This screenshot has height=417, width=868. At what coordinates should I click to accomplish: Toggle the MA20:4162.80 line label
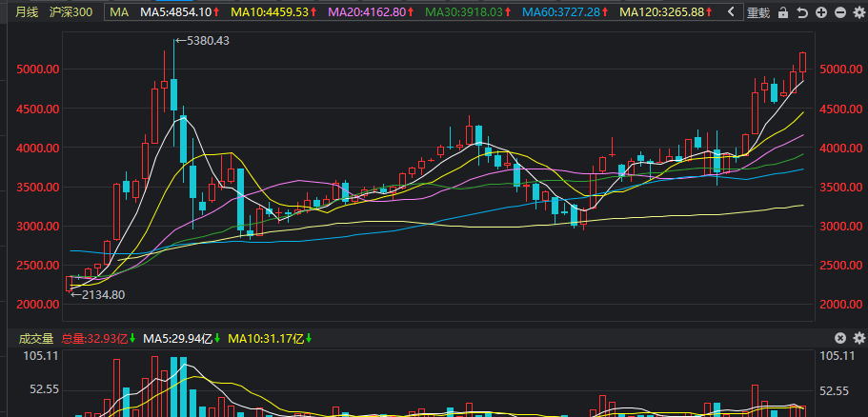(372, 11)
